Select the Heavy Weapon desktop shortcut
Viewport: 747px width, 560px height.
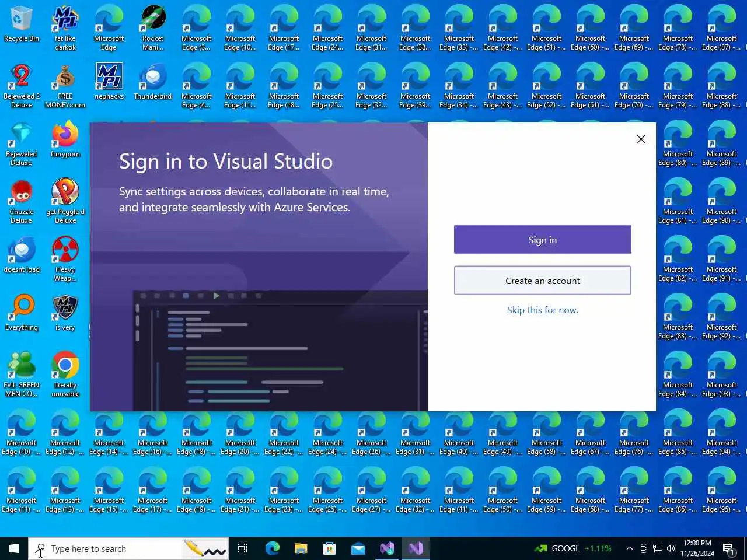[x=65, y=259]
